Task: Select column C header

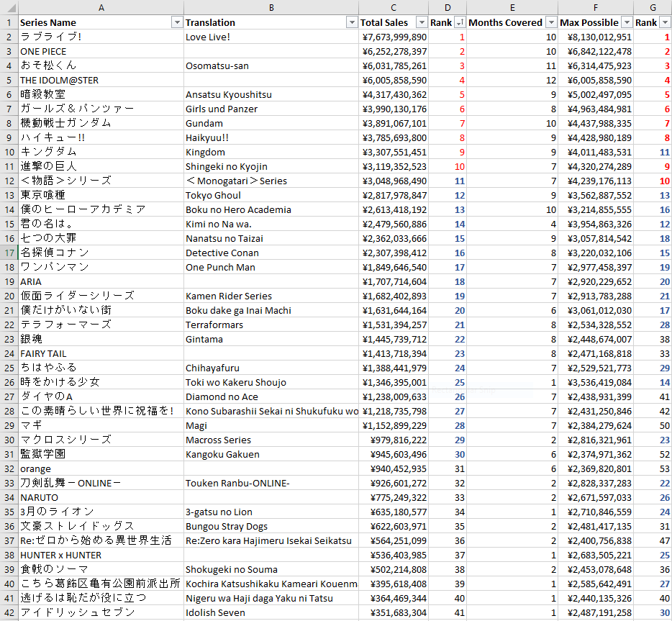Action: point(394,7)
